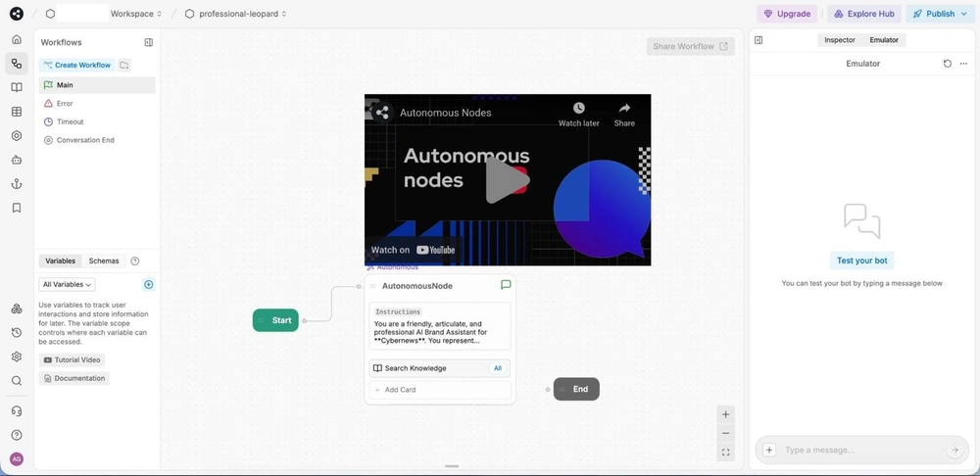Open the Timeout workflow
Screen dimensions: 980x476
(x=97, y=121)
